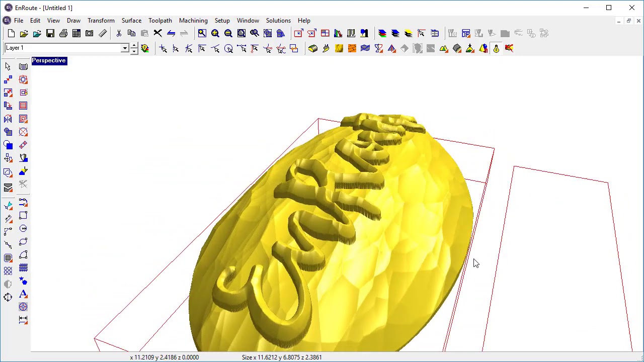Click the ruler measure icon in top toolbar
Image resolution: width=644 pixels, height=362 pixels.
tap(103, 33)
